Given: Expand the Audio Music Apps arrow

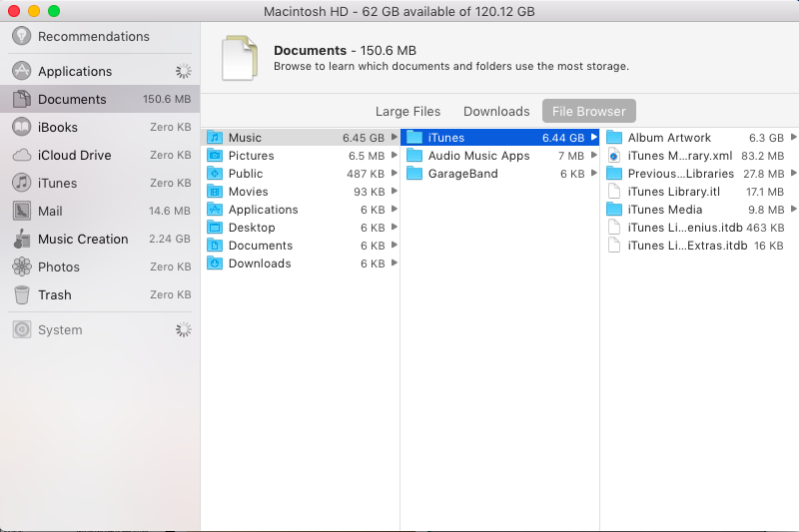Looking at the screenshot, I should click(593, 155).
